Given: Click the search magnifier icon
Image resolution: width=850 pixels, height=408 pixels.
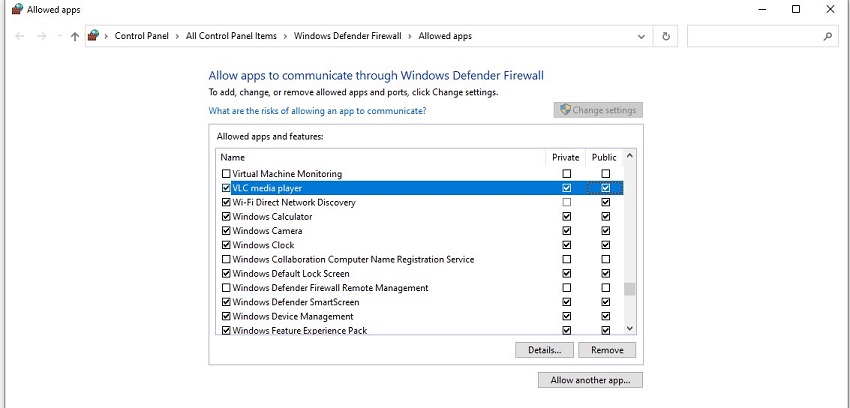Looking at the screenshot, I should point(828,36).
